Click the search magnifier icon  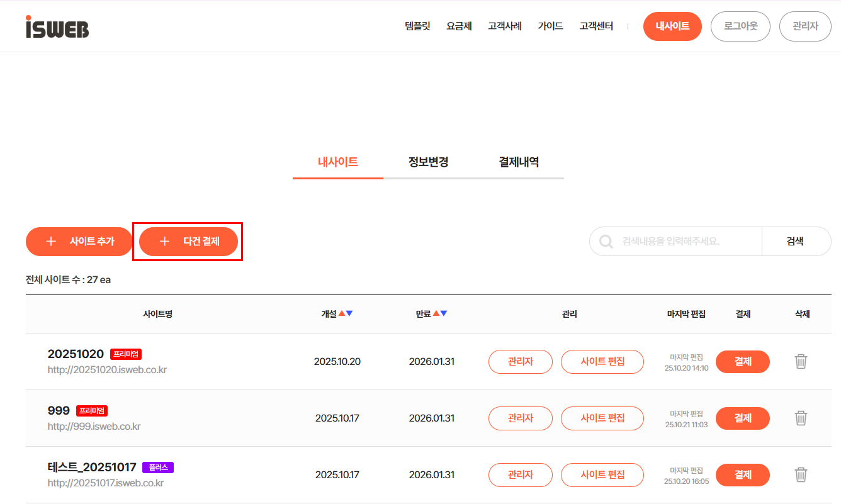(x=606, y=242)
